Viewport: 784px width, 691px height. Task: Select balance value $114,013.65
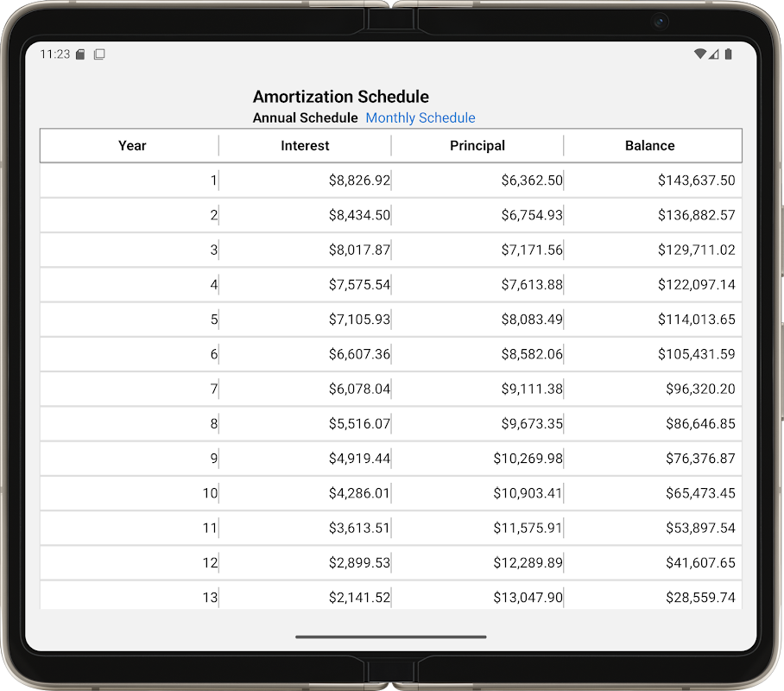[x=697, y=320]
